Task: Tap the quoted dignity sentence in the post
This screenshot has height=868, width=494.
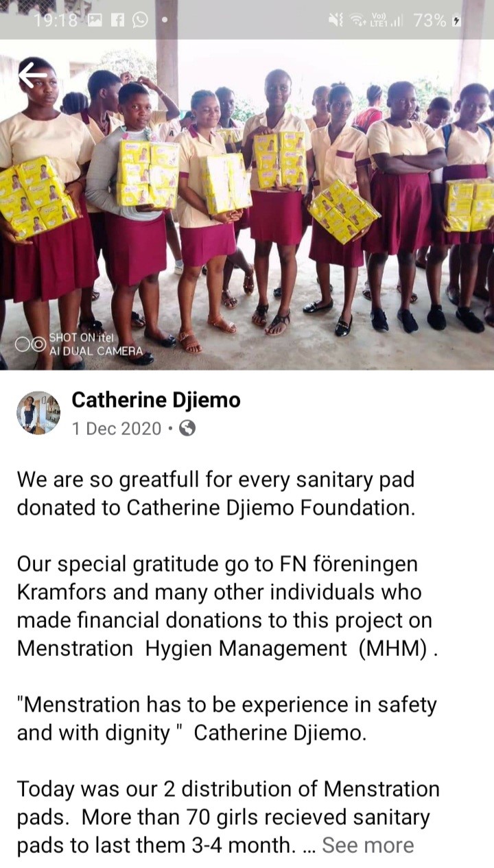Action: (x=226, y=718)
